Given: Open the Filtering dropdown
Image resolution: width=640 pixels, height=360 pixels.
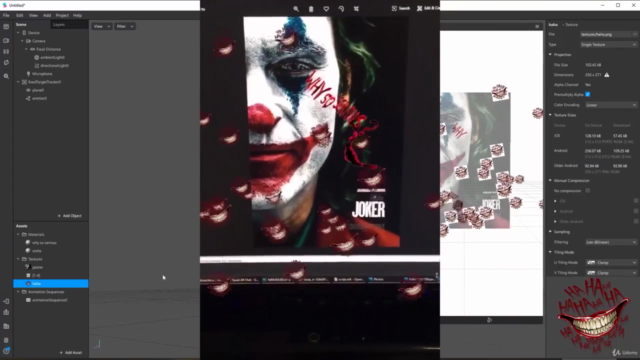Looking at the screenshot, I should tap(611, 242).
